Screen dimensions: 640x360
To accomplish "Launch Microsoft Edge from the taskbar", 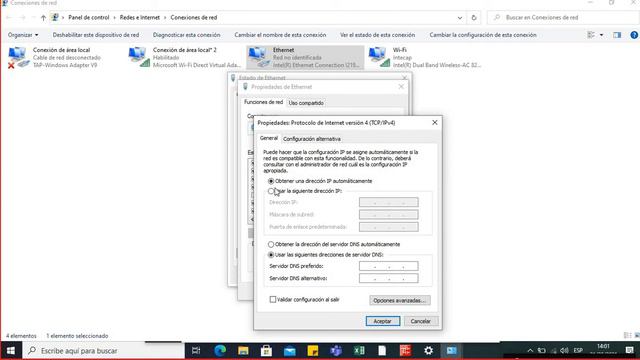I will (220, 351).
